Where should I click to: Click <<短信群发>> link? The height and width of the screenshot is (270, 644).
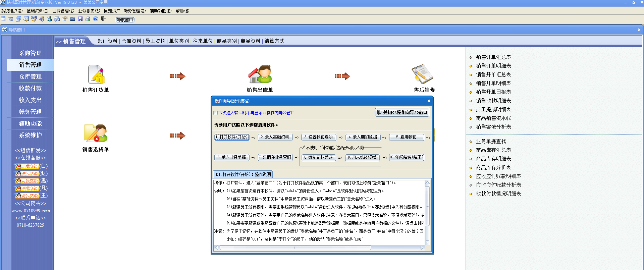31,150
